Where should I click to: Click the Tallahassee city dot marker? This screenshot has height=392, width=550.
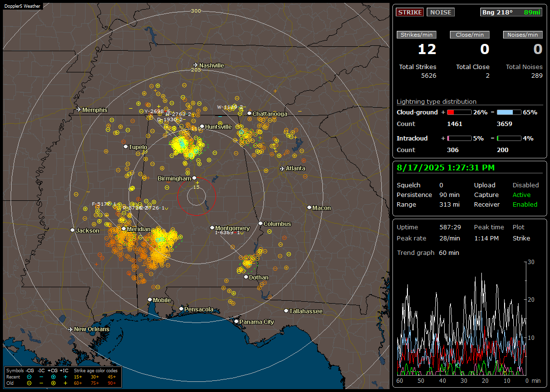click(286, 311)
